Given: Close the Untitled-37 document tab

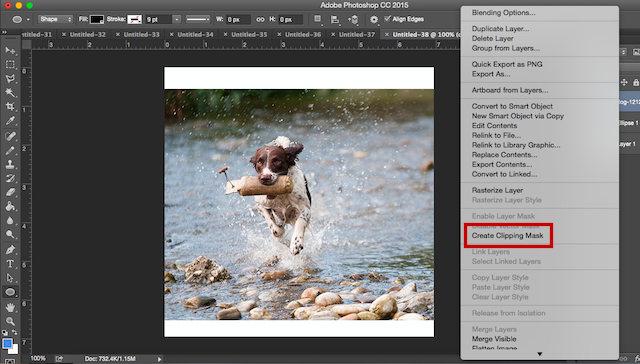Looking at the screenshot, I should (333, 34).
